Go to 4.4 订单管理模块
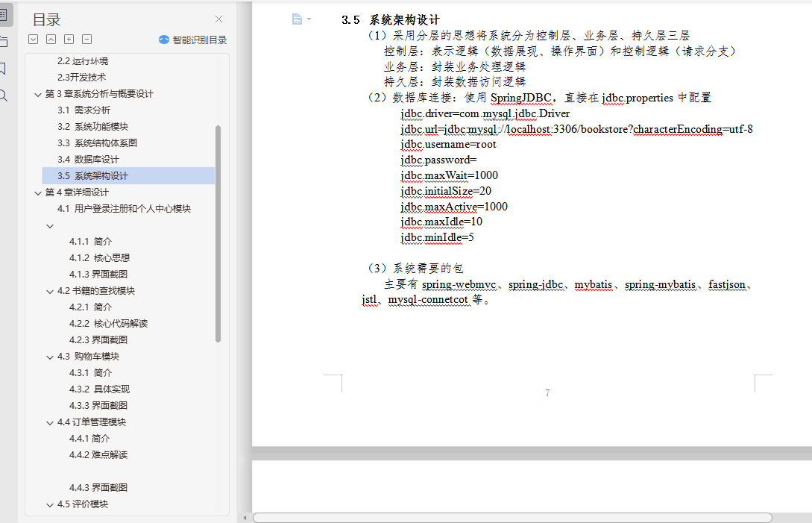This screenshot has height=523, width=812. coord(92,422)
